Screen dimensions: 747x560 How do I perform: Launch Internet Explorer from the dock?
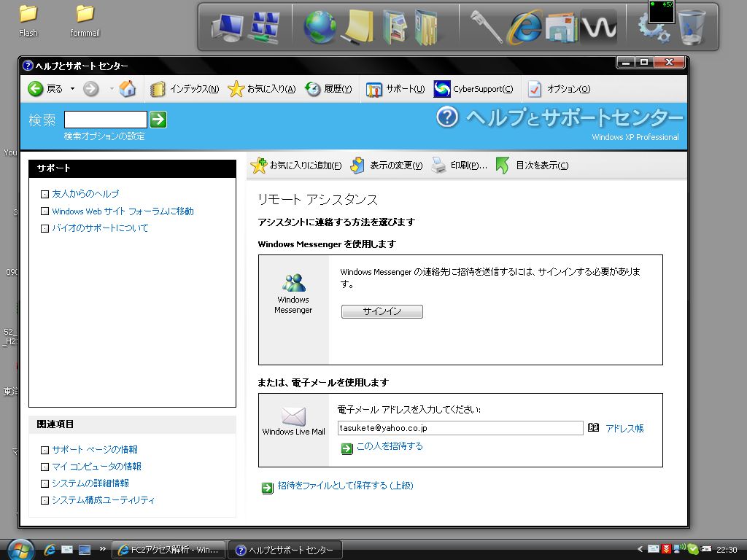[x=524, y=27]
